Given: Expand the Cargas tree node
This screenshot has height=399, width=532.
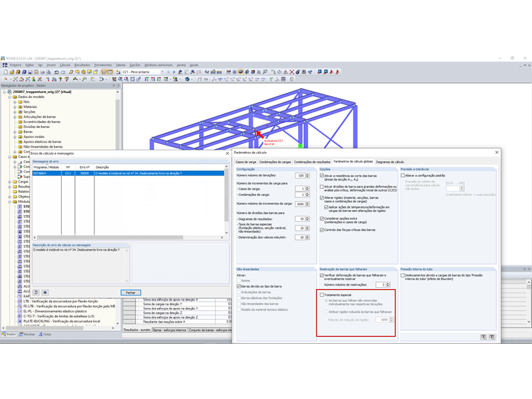Looking at the screenshot, I should pos(10,182).
